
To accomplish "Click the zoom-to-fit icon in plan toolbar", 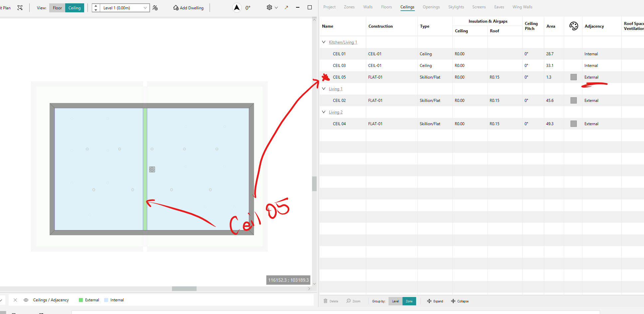I will [x=20, y=8].
